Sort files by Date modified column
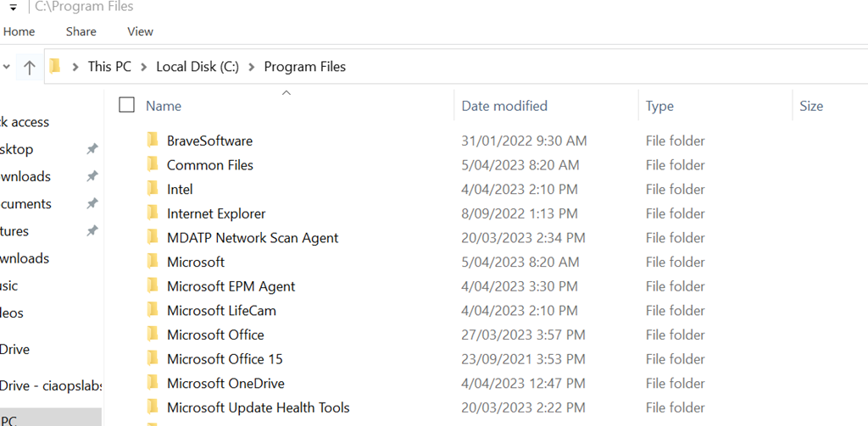This screenshot has height=426, width=868. (504, 106)
